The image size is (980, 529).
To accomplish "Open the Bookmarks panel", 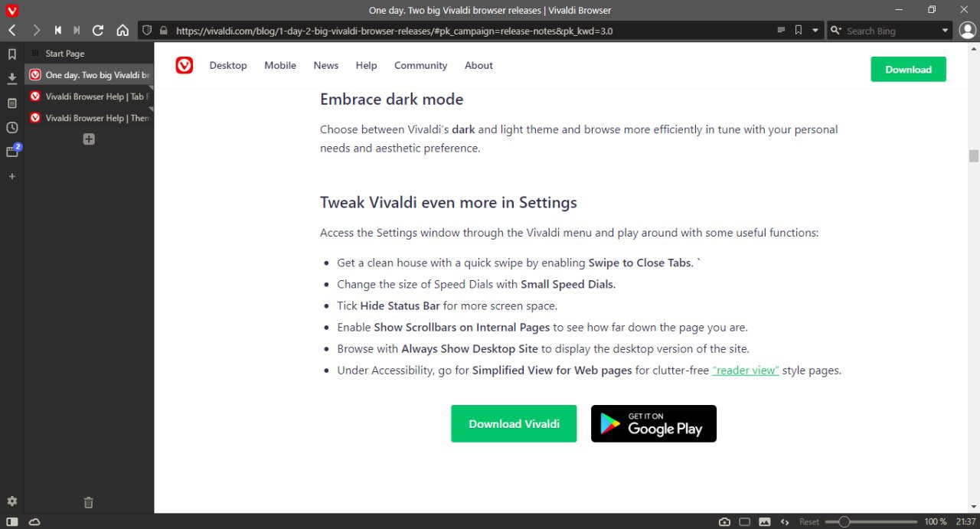I will (x=11, y=54).
